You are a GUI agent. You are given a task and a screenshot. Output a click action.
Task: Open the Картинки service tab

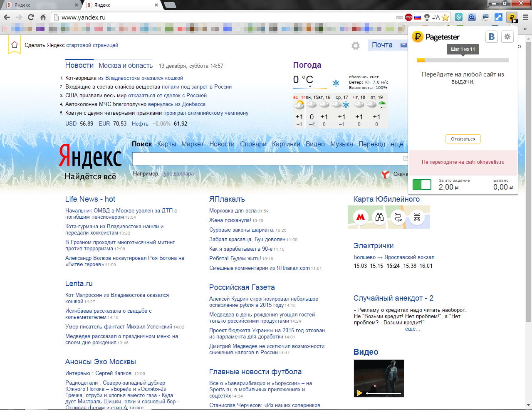(286, 144)
